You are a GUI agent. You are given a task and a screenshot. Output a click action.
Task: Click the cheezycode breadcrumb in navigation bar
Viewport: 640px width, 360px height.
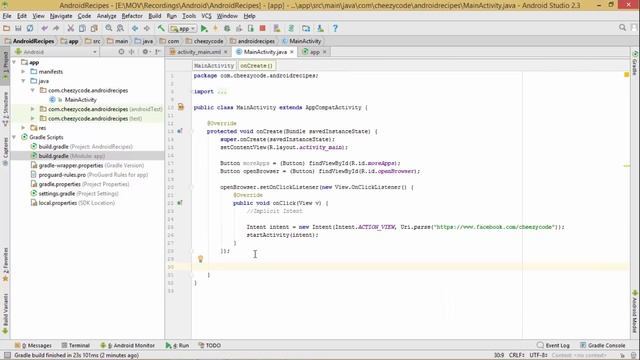204,41
